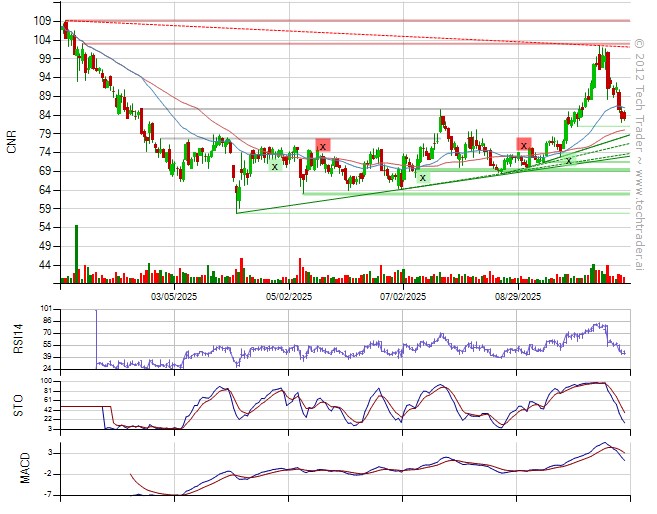Screen dimensions: 657x514
Task: Click the red x marker near 05/02/2025
Action: pos(322,145)
